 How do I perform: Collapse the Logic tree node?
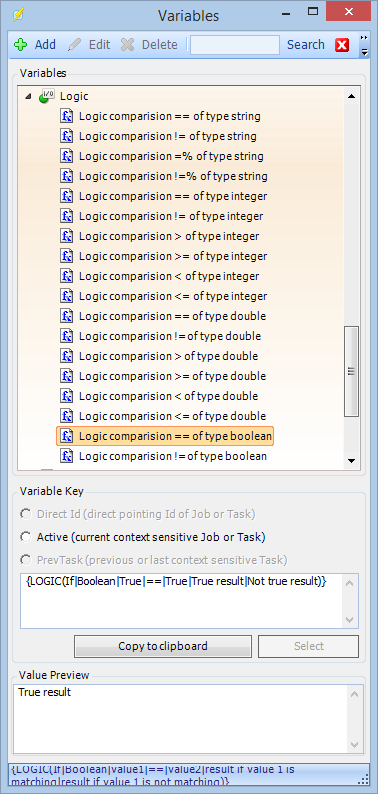tap(27, 96)
